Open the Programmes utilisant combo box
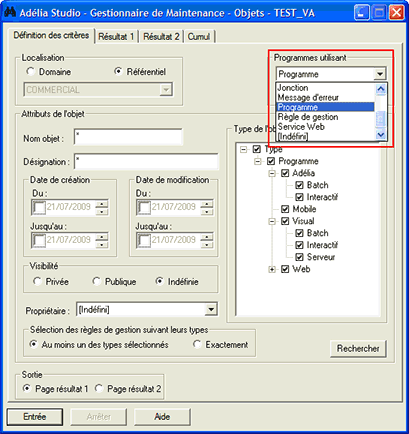 click(380, 74)
